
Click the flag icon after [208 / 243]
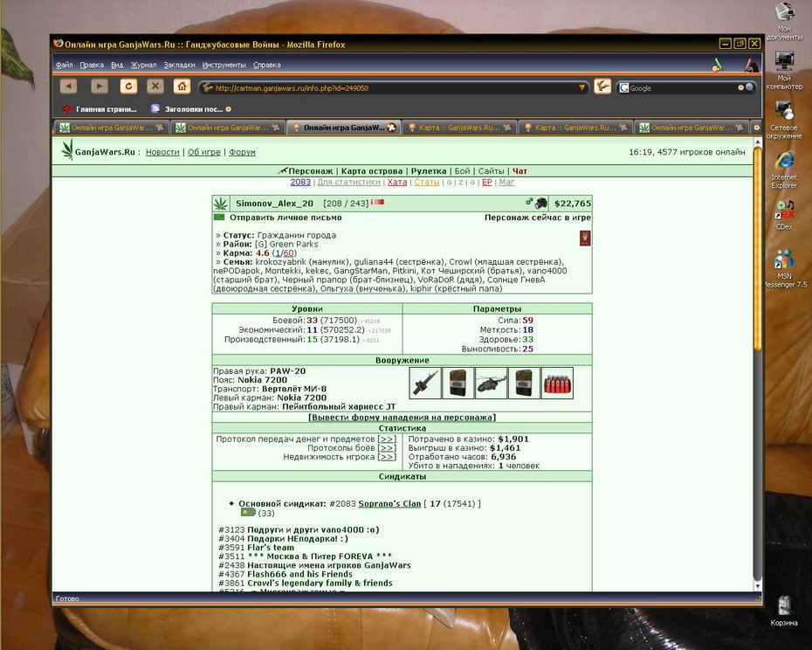378,202
